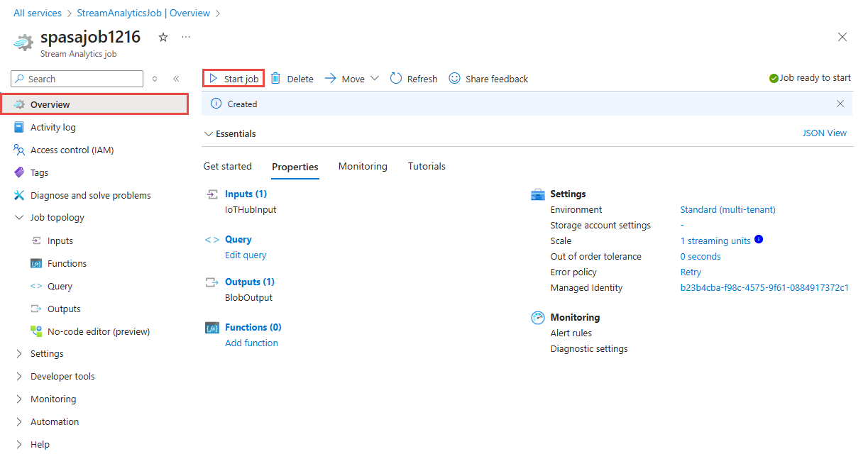The width and height of the screenshot is (868, 459).
Task: Click the streaming units info icon
Action: pyautogui.click(x=759, y=240)
